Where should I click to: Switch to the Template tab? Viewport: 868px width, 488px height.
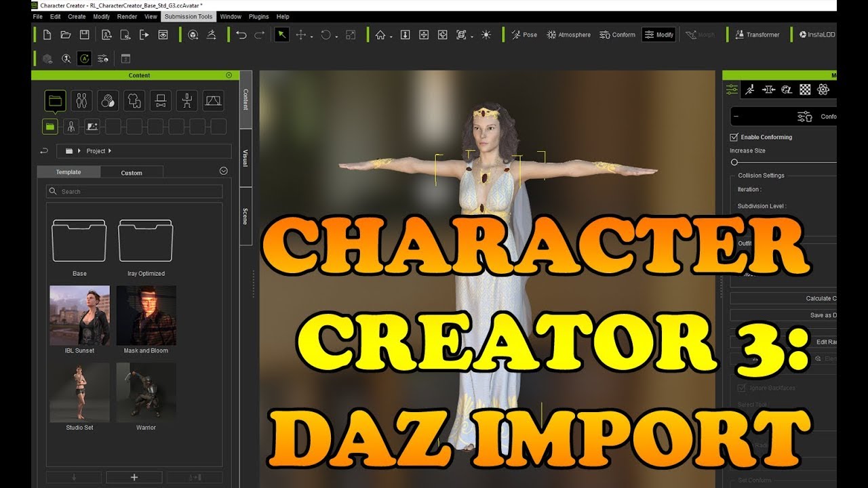click(x=68, y=172)
